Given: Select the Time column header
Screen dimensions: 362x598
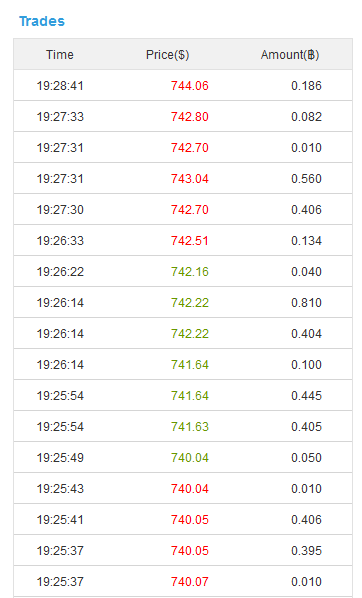Looking at the screenshot, I should [60, 55].
